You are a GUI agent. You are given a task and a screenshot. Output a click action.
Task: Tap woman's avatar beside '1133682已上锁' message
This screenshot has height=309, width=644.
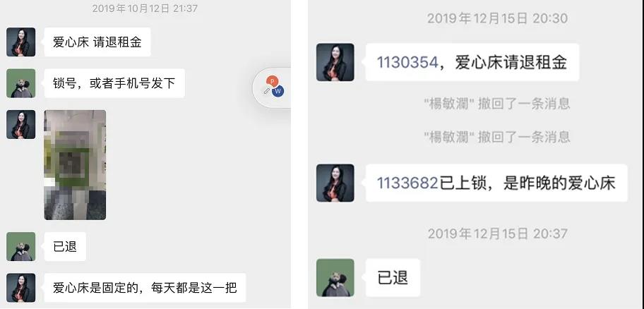click(335, 183)
